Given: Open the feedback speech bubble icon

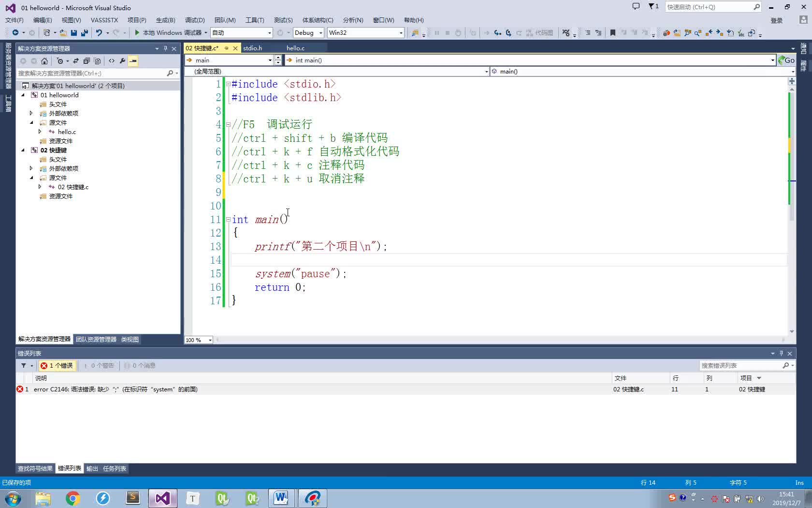Looking at the screenshot, I should pyautogui.click(x=636, y=6).
